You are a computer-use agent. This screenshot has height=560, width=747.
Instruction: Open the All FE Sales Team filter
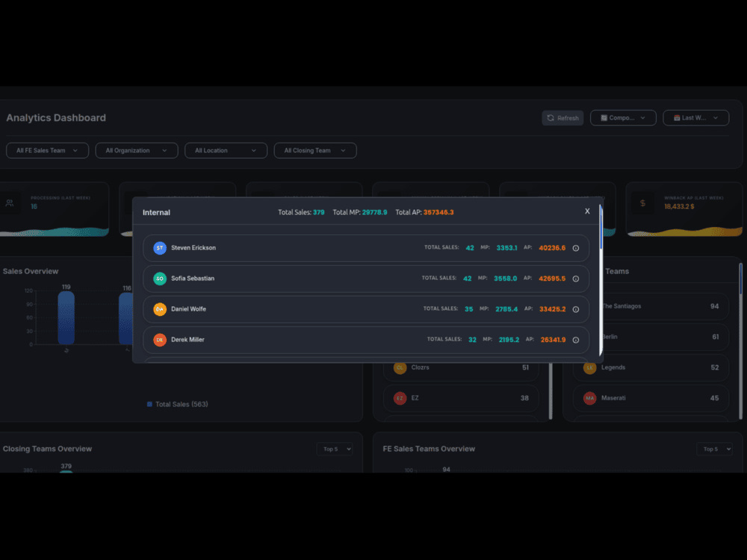[x=47, y=151]
